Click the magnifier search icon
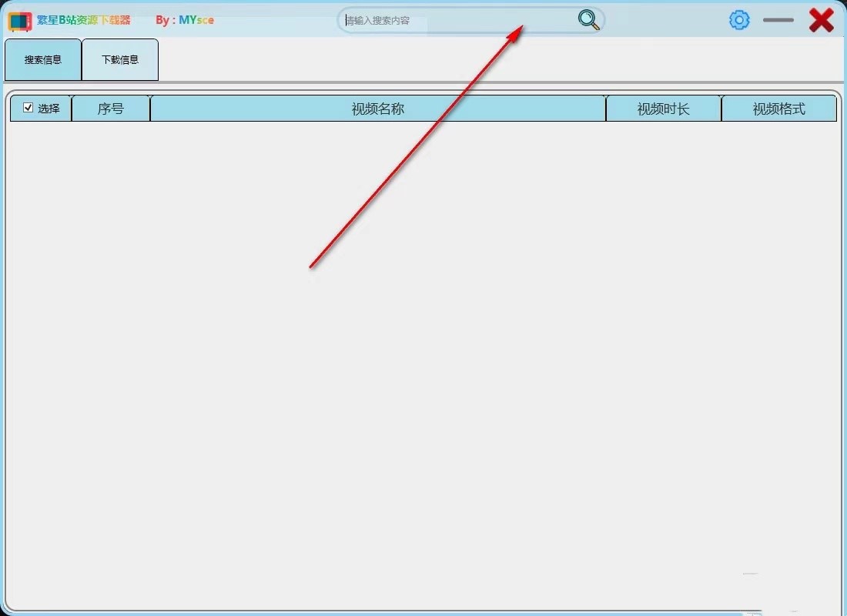 point(588,20)
